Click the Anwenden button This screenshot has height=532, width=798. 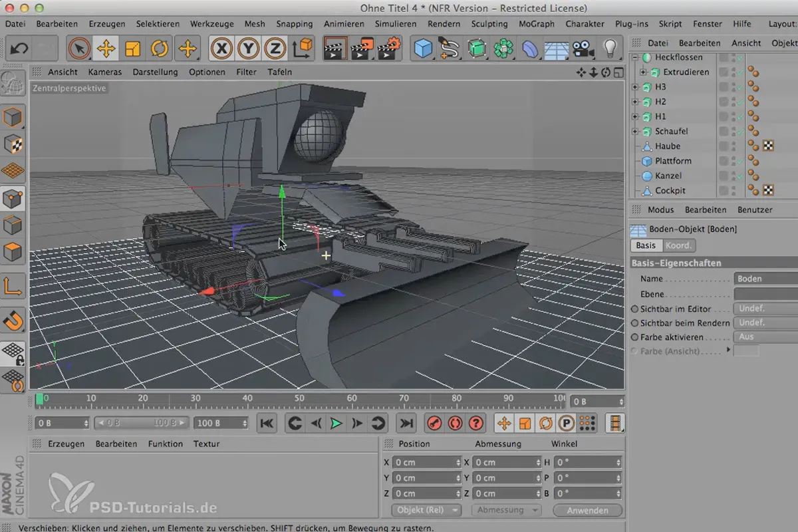click(x=588, y=510)
